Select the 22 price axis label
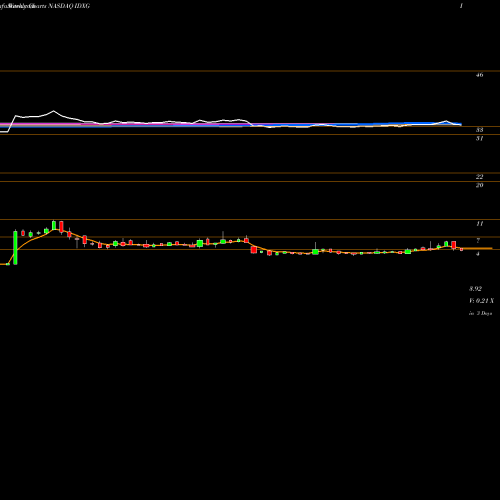This screenshot has width=500, height=500. point(479,177)
